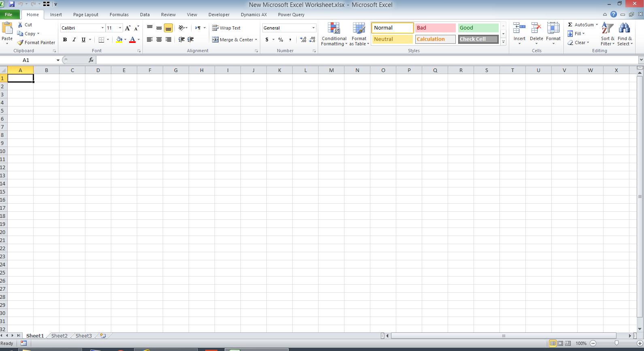Toggle Wrap Text on
Image resolution: width=644 pixels, height=351 pixels.
pyautogui.click(x=226, y=28)
